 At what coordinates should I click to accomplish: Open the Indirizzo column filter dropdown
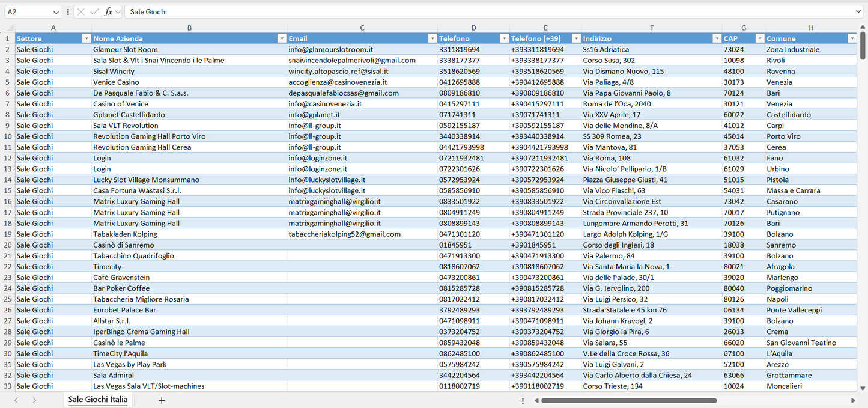[717, 38]
